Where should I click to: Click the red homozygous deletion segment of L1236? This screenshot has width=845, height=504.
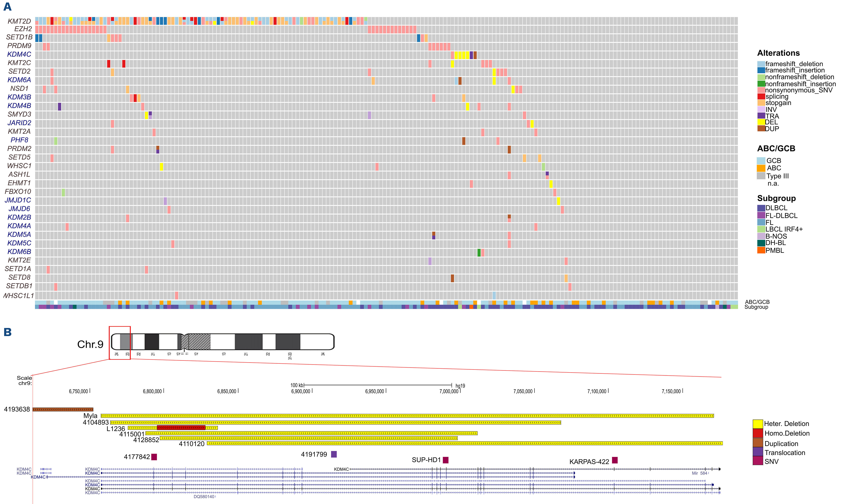pyautogui.click(x=181, y=428)
